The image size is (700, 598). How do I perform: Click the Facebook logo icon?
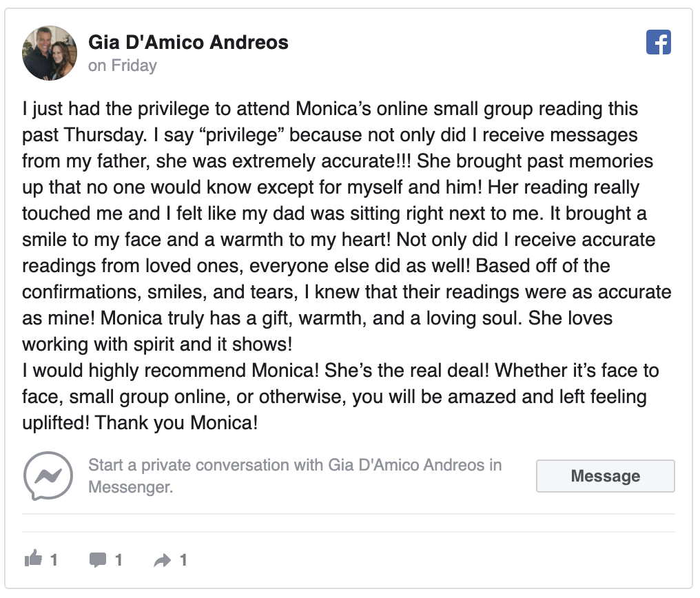(x=658, y=43)
